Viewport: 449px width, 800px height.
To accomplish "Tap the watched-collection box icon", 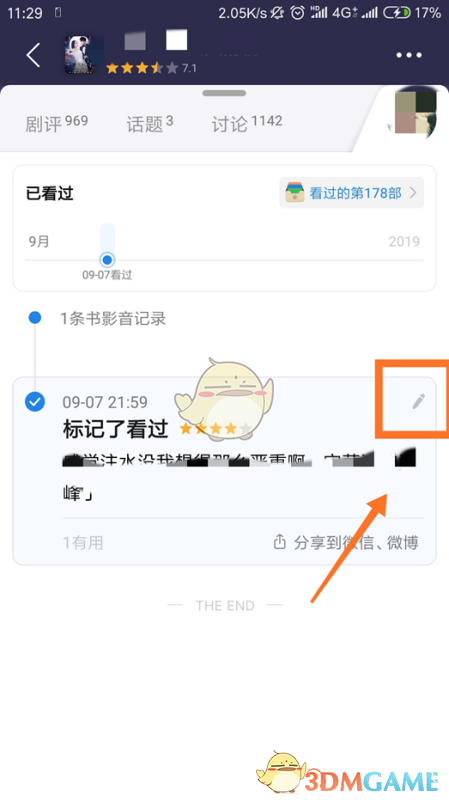I will coord(295,193).
